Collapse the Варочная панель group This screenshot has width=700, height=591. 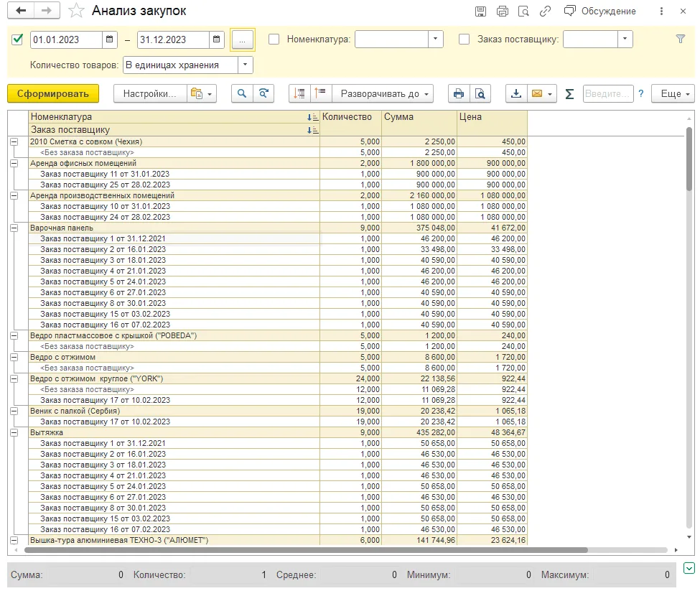coord(14,228)
